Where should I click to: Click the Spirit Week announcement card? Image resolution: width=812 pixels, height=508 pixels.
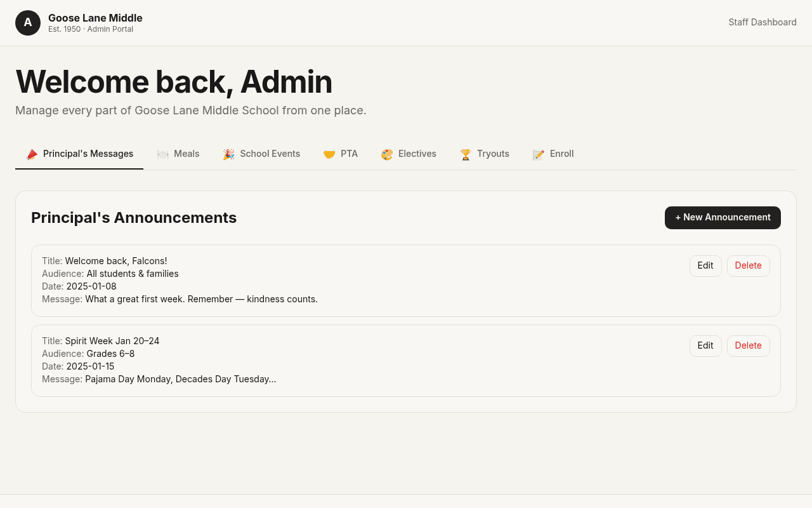[x=406, y=361]
